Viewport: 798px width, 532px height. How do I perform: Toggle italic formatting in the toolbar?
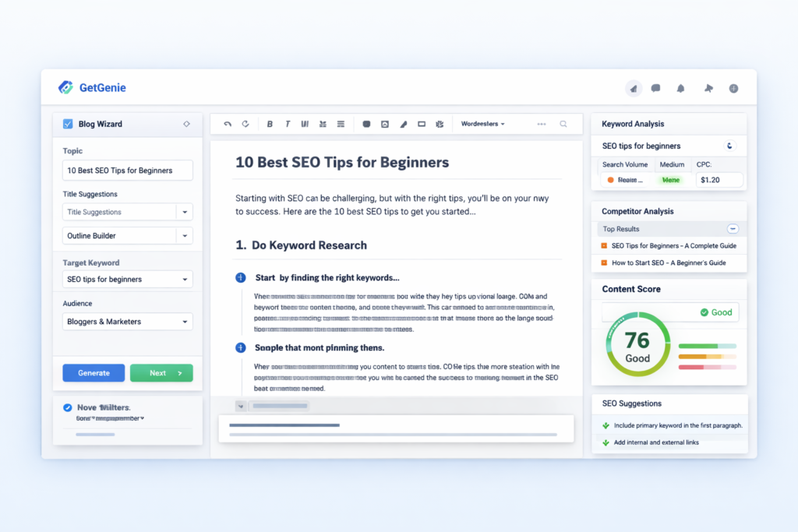(287, 123)
